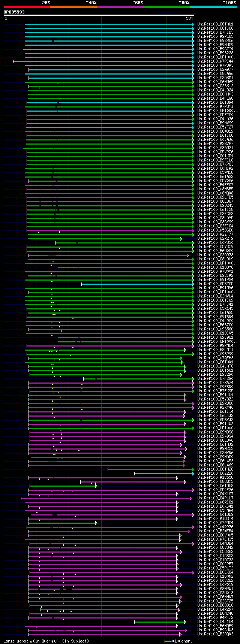Select hit label UniRef100_C0Z220
Image resolution: width=240 pixels, height=644 pixels.
coord(215,474)
